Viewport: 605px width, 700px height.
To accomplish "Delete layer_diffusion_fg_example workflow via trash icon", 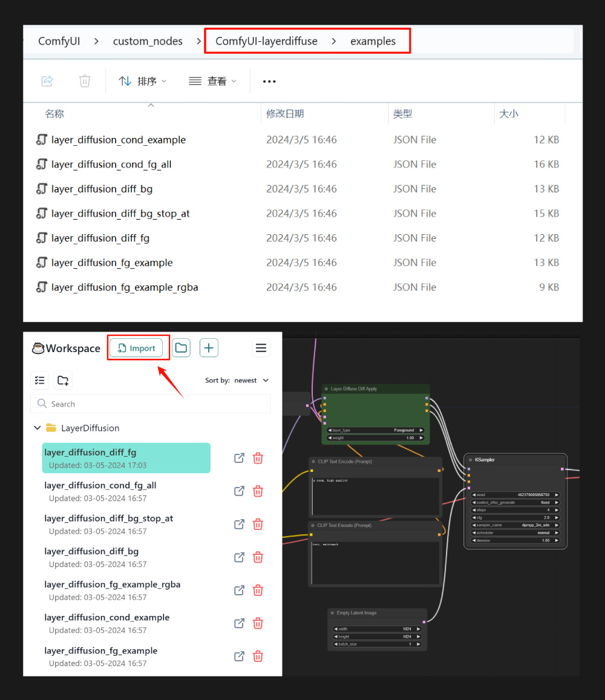I will (258, 656).
